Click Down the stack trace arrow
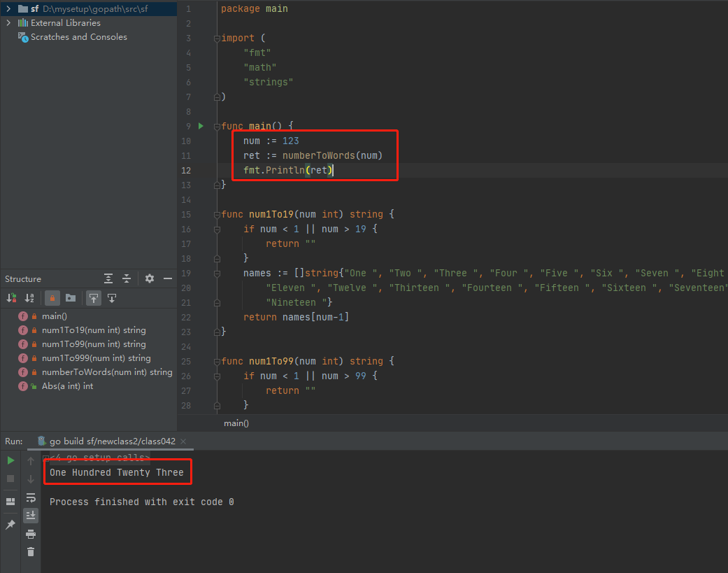This screenshot has height=573, width=728. click(x=31, y=479)
